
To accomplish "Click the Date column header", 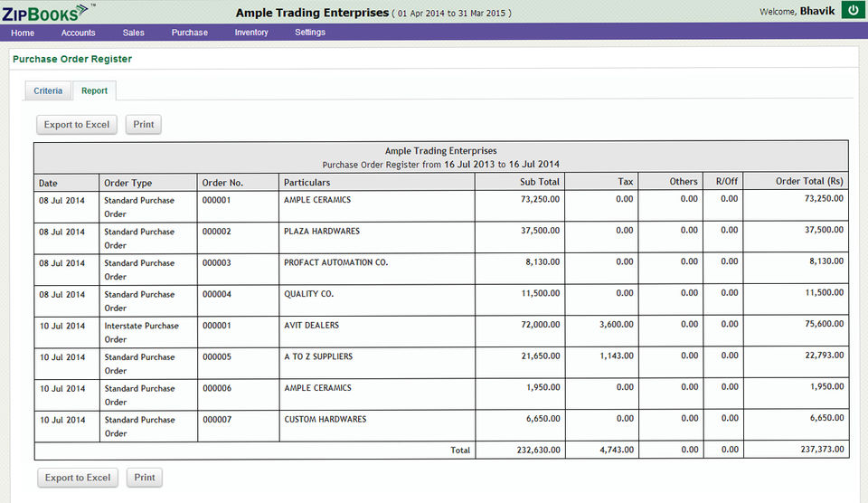I will [x=48, y=183].
